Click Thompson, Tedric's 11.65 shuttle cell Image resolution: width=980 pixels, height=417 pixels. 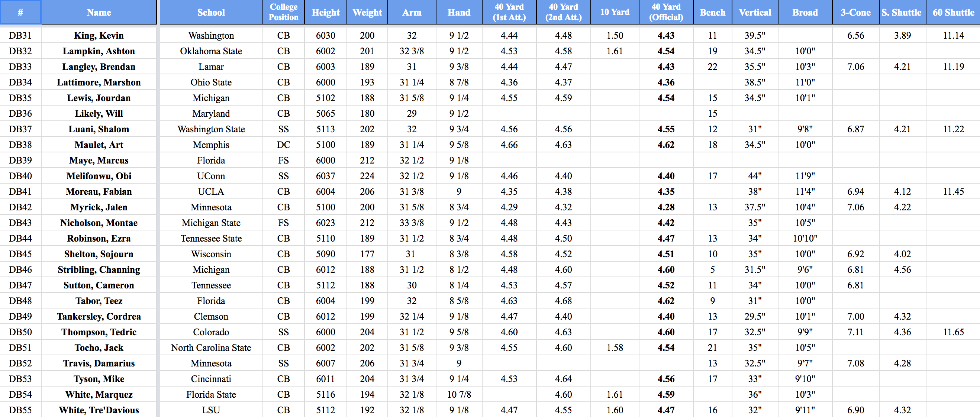[x=953, y=332]
